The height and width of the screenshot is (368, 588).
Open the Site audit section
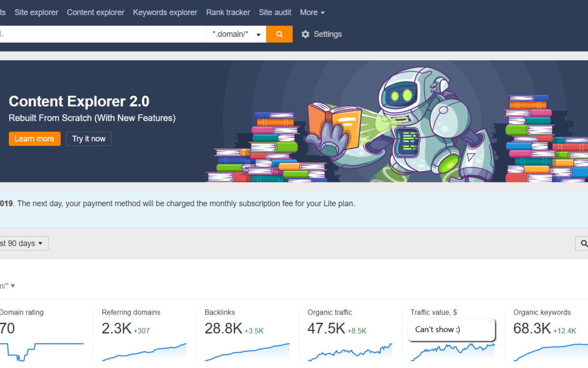point(275,12)
